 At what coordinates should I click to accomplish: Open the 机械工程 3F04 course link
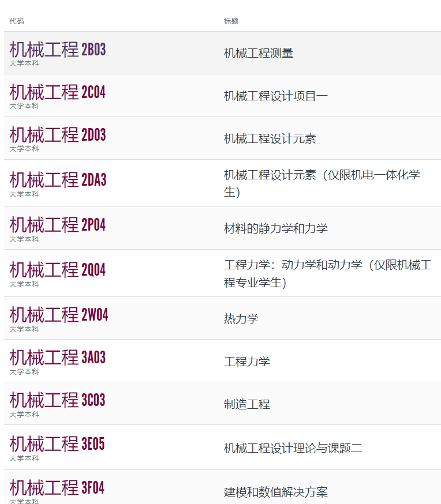tap(58, 488)
